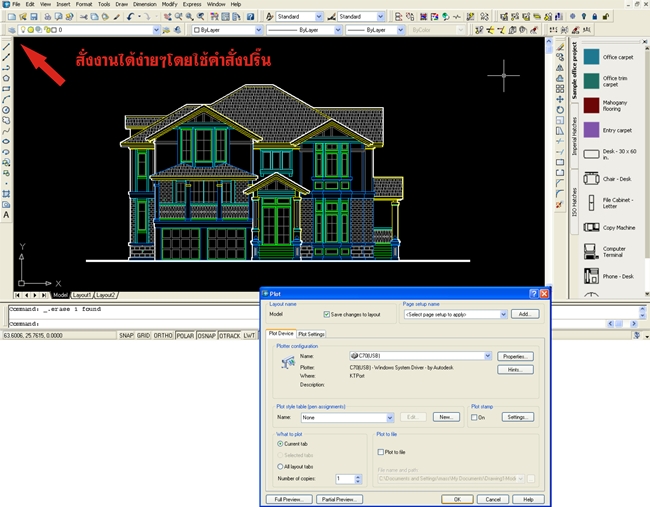The width and height of the screenshot is (650, 507).
Task: Enable the Plot stamp On checkbox
Action: point(474,417)
